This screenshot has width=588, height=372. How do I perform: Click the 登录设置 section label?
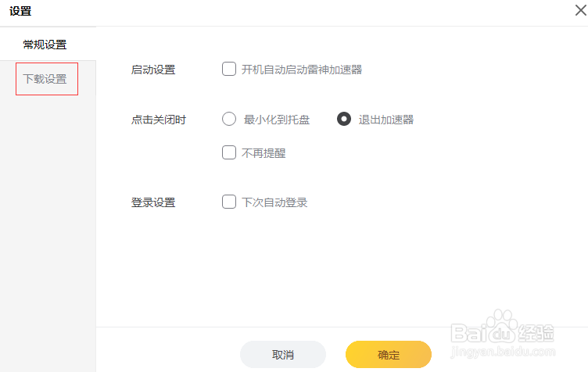click(x=153, y=202)
